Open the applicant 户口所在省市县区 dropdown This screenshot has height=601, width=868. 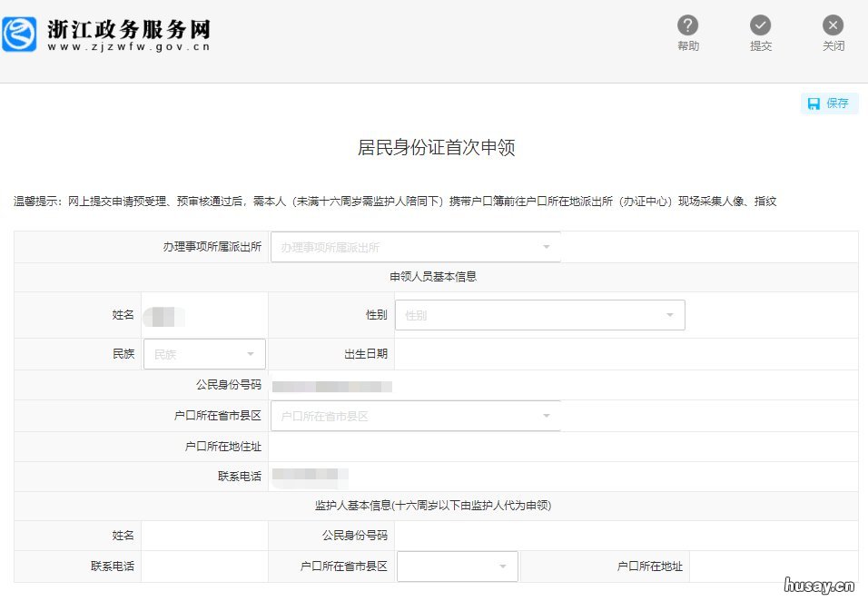coord(415,415)
